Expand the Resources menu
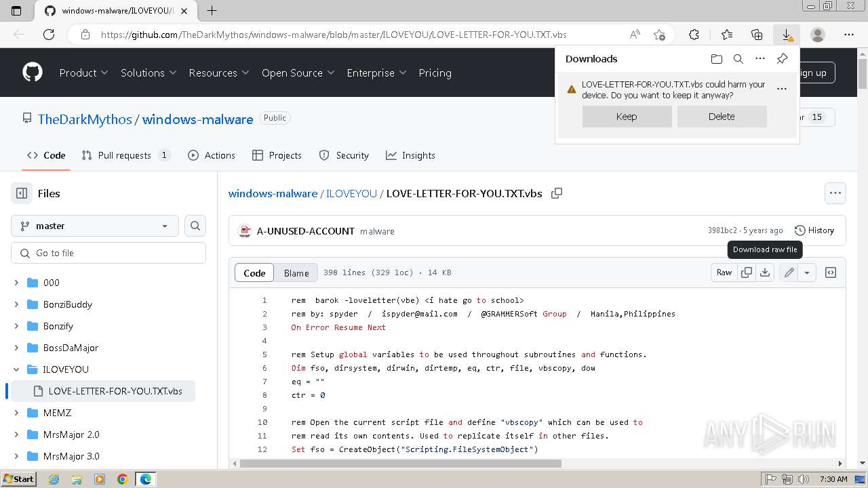 point(219,73)
